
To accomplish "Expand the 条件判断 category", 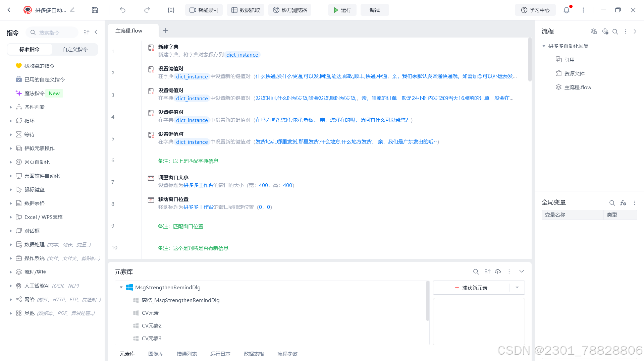I will tap(11, 107).
